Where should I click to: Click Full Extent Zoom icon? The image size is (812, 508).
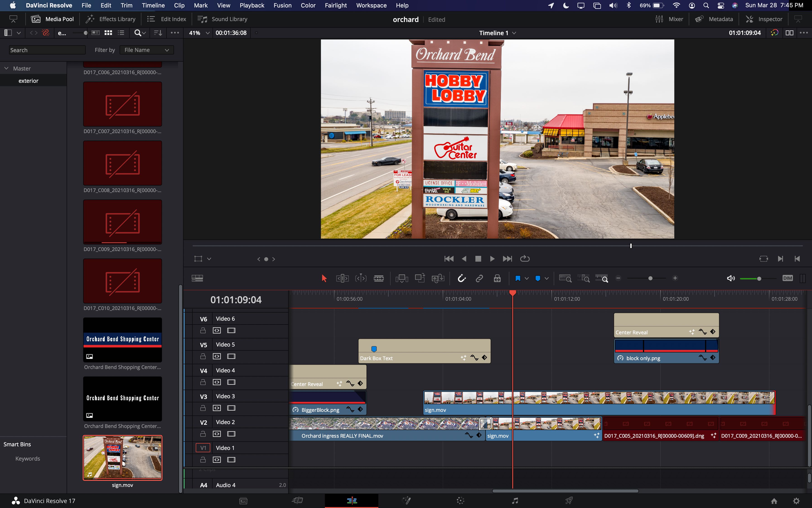pos(565,278)
